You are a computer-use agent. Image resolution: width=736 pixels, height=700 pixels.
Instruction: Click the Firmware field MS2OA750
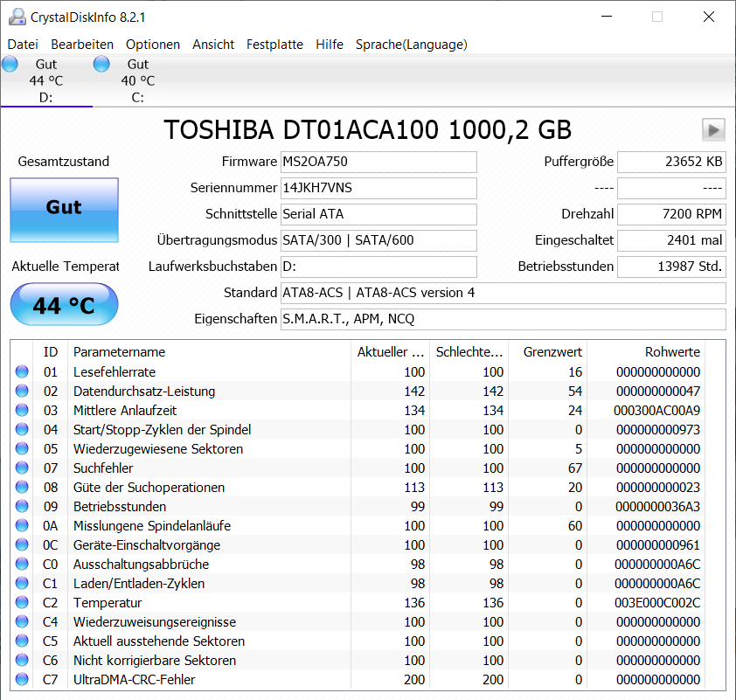(x=378, y=162)
